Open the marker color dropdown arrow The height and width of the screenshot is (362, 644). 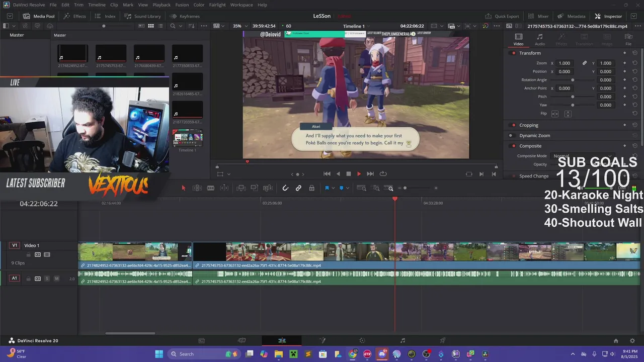[x=347, y=188]
